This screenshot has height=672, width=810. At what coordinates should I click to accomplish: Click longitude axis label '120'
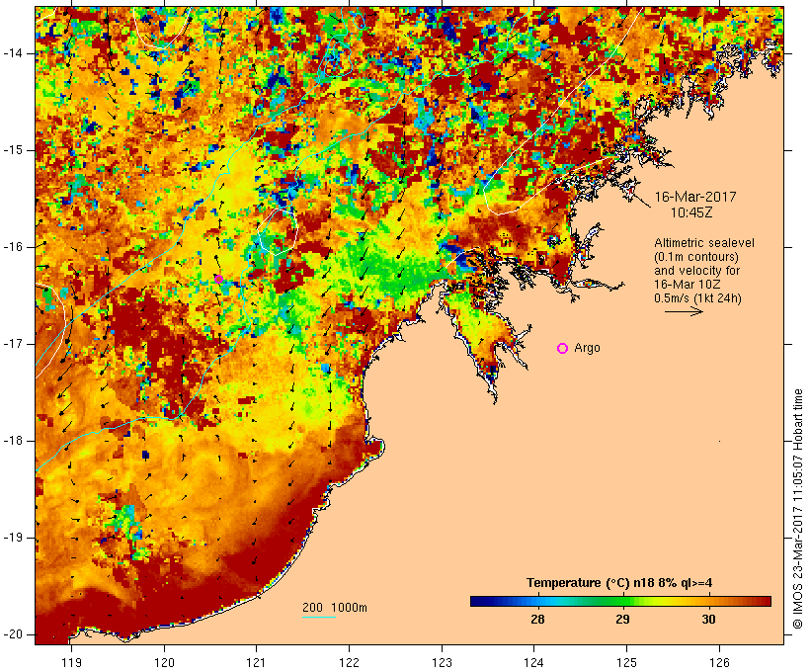pyautogui.click(x=164, y=663)
